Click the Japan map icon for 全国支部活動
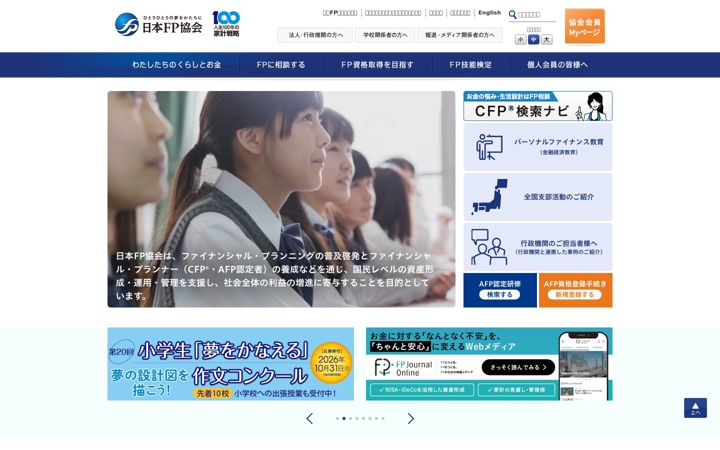 click(x=489, y=197)
